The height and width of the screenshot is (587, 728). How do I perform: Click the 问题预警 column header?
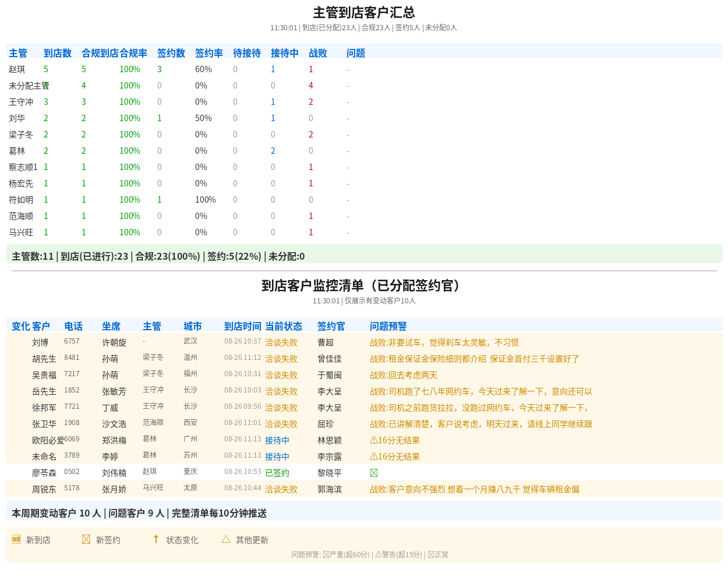(388, 326)
